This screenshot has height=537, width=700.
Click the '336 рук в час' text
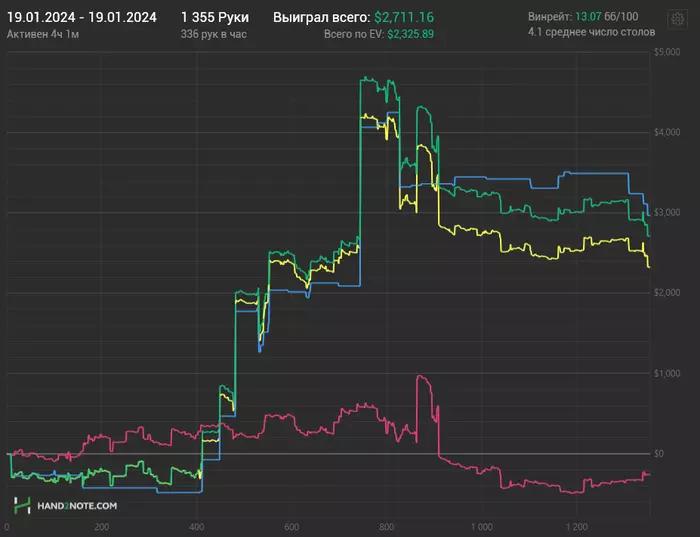(x=214, y=34)
